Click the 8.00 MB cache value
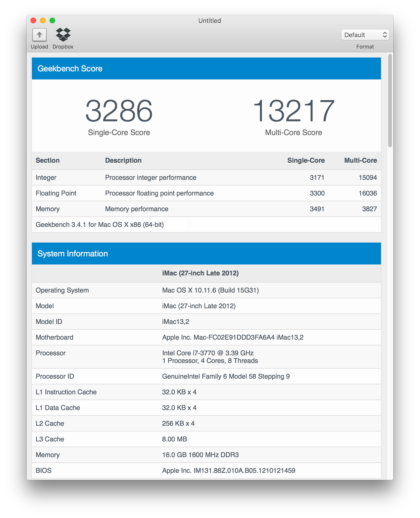 point(174,439)
